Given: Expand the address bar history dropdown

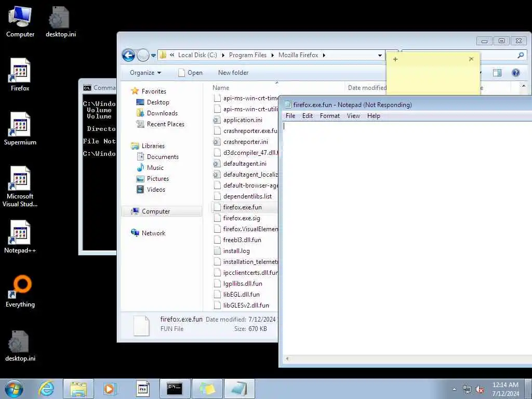Looking at the screenshot, I should click(x=380, y=55).
